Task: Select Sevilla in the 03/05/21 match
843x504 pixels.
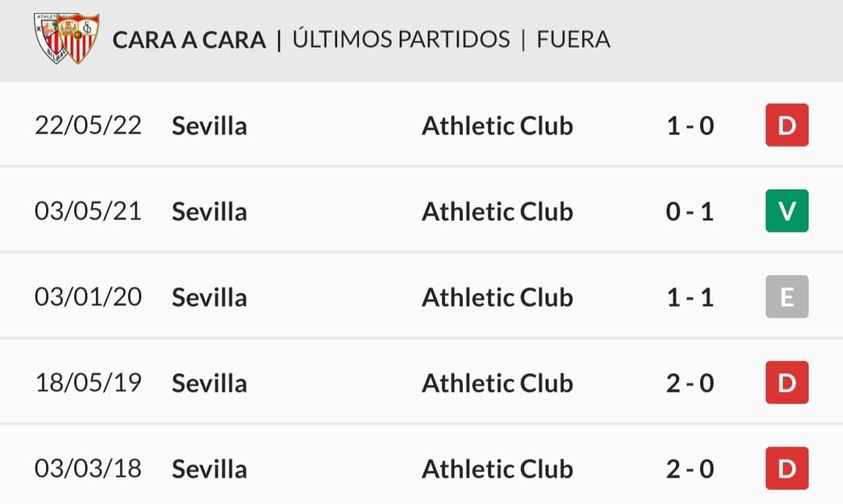Action: (209, 211)
